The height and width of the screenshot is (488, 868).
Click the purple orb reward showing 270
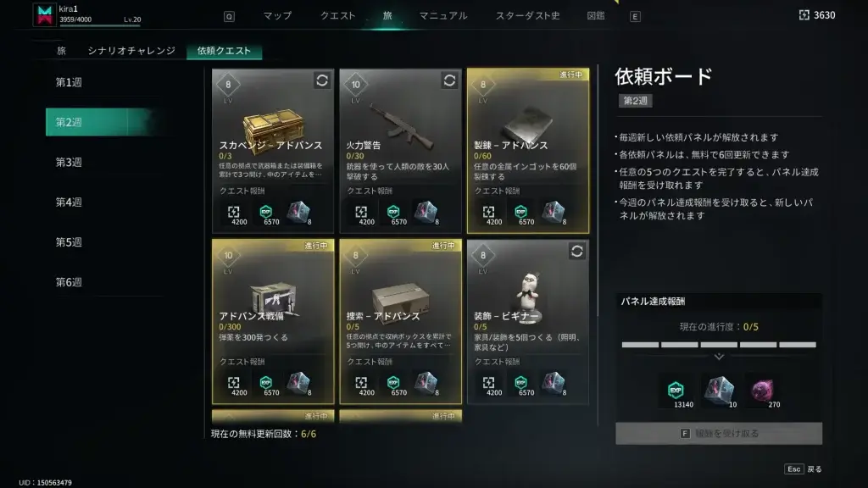(x=762, y=391)
